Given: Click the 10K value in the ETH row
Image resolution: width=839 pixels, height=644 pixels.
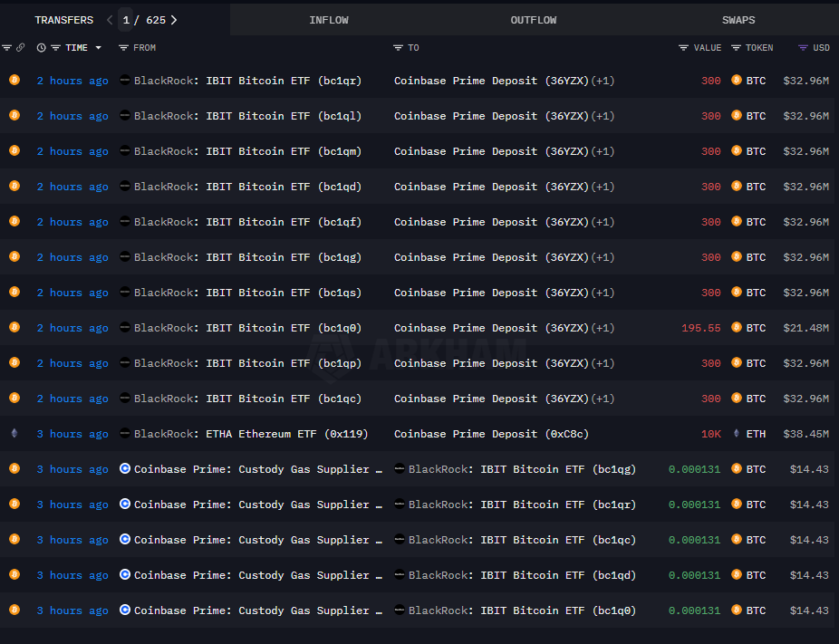Looking at the screenshot, I should [711, 434].
